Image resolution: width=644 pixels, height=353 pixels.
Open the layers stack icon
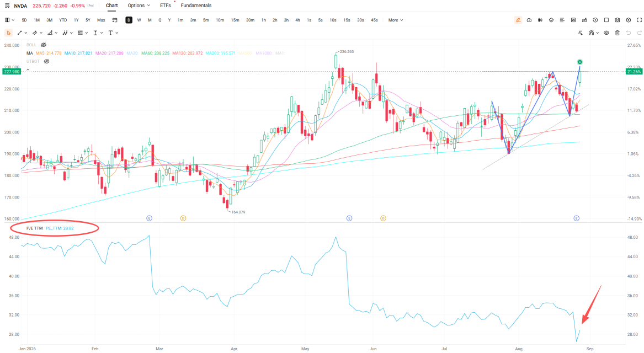click(551, 20)
